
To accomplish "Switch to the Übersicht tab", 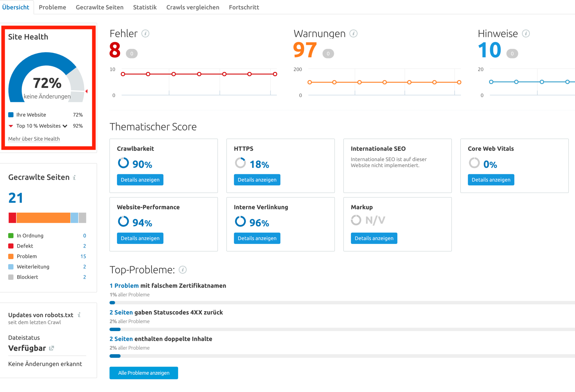I will tap(16, 7).
